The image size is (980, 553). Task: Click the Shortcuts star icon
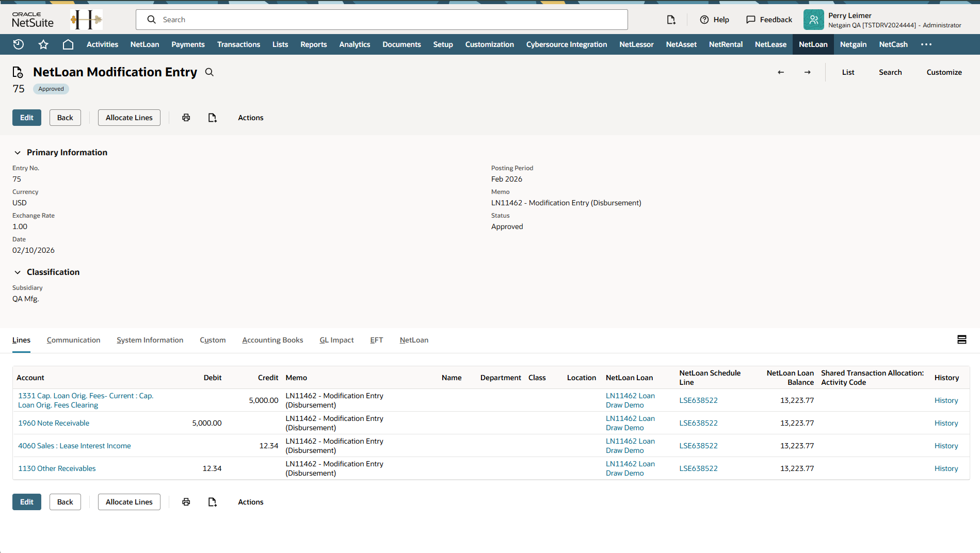(x=43, y=44)
